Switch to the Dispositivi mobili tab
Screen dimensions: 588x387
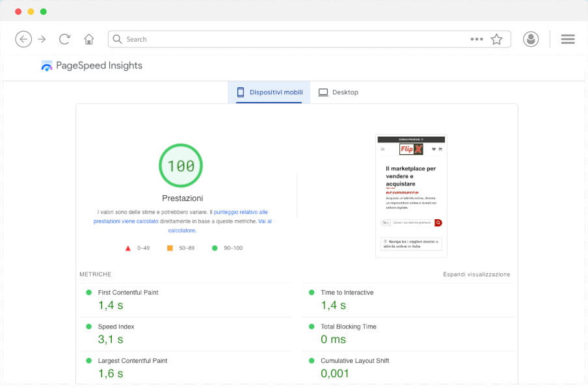click(269, 92)
